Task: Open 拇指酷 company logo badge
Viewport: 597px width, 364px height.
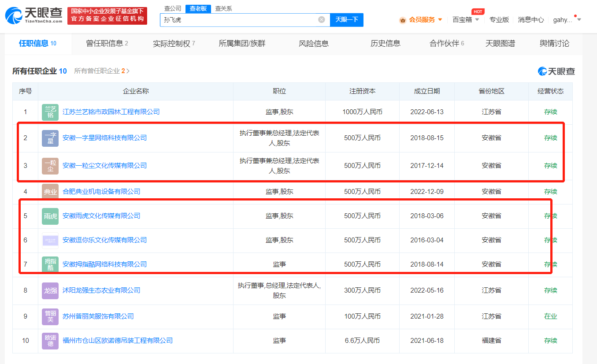Action: click(50, 264)
